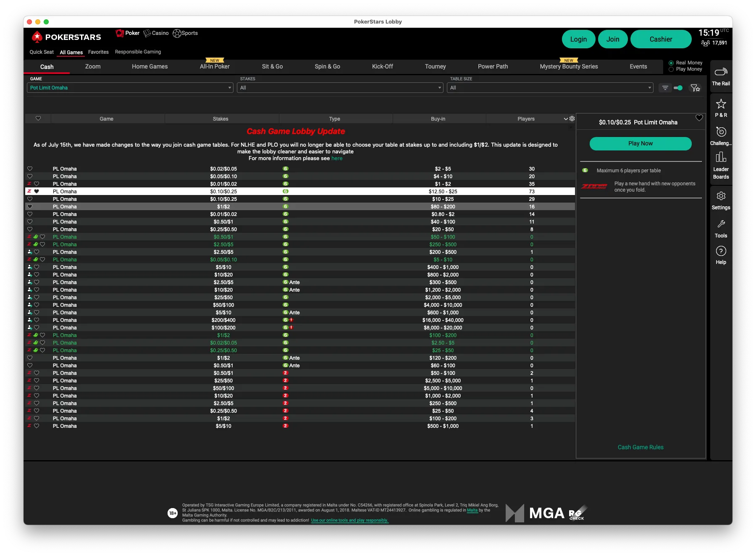Switch to the Mystery Bounty Series tab
Image resolution: width=756 pixels, height=556 pixels.
[x=569, y=66]
